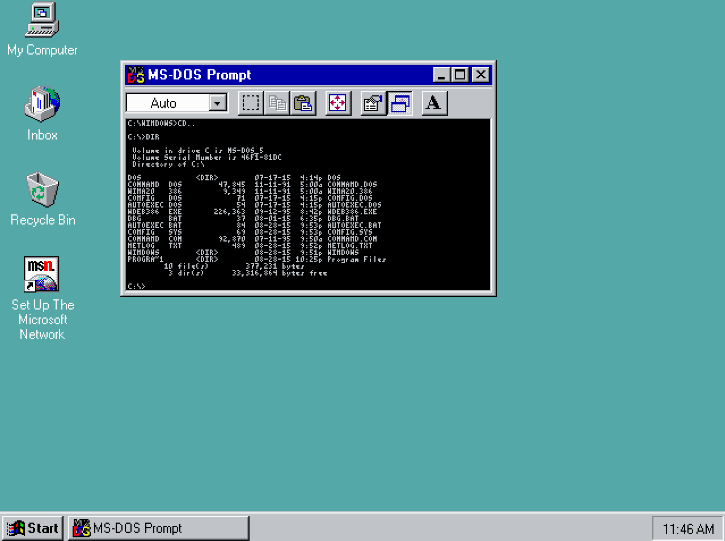
Task: Click the MS-DOS Prompt title bar text
Action: click(x=199, y=74)
